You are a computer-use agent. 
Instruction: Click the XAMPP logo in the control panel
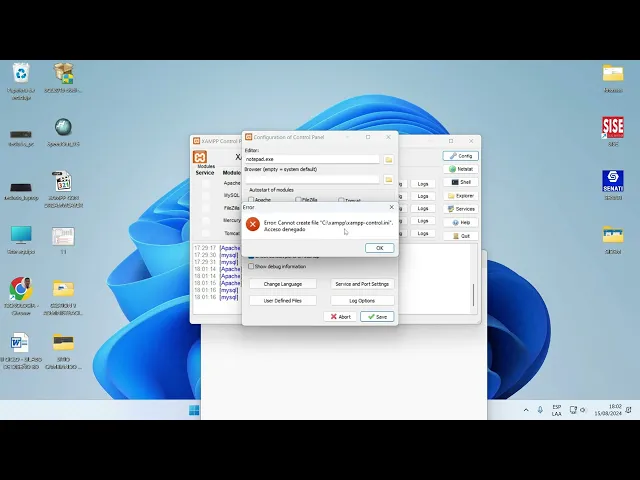pos(200,157)
